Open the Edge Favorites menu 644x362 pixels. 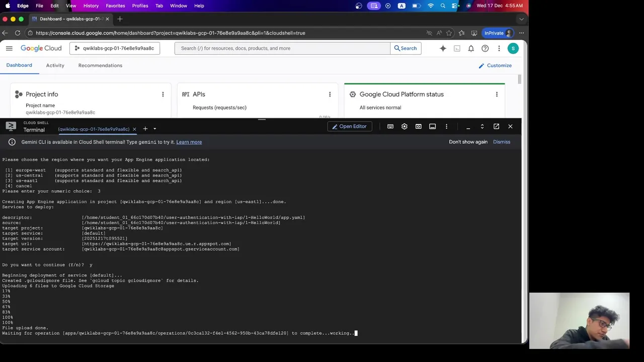(115, 6)
